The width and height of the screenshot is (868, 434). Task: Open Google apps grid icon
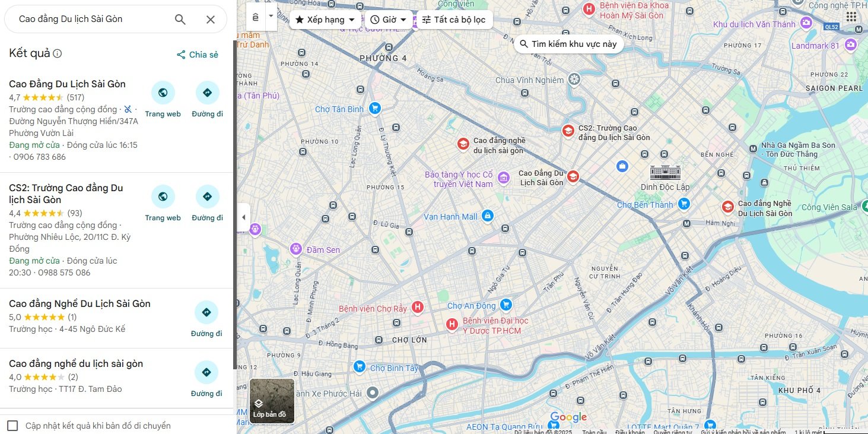point(851,17)
